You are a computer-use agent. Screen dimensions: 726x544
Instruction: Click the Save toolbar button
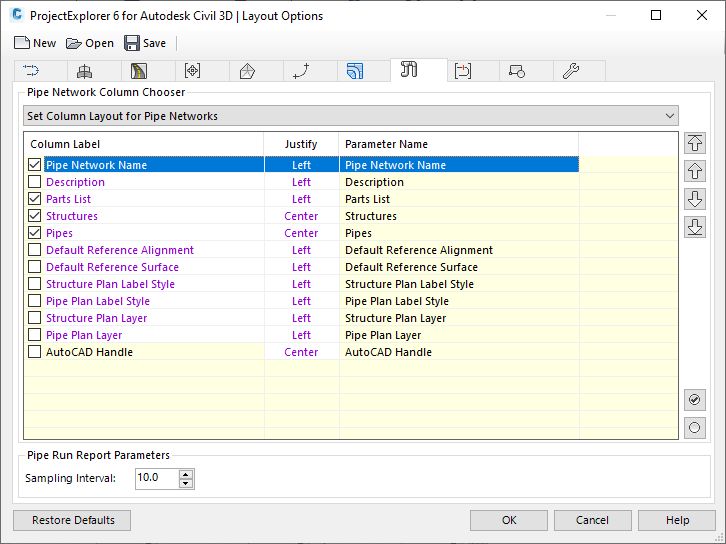tap(145, 43)
